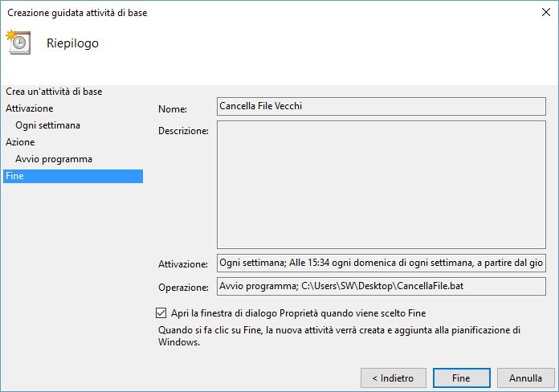Click the 'Riepilogo' heading

[72, 43]
